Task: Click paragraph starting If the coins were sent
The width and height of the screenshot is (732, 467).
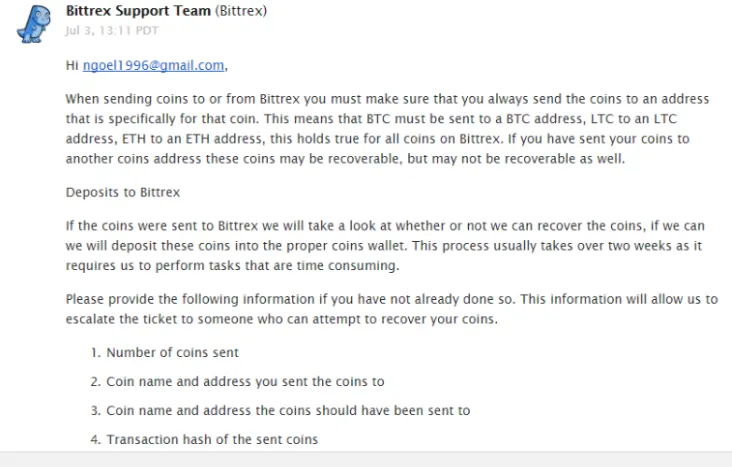Action: click(x=385, y=246)
